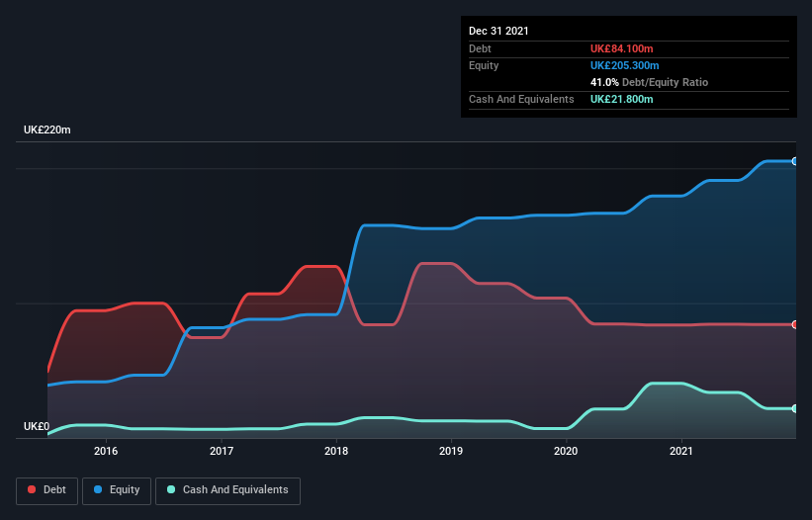Click the UK£84.100m debt value
This screenshot has width=812, height=520.
tap(621, 48)
